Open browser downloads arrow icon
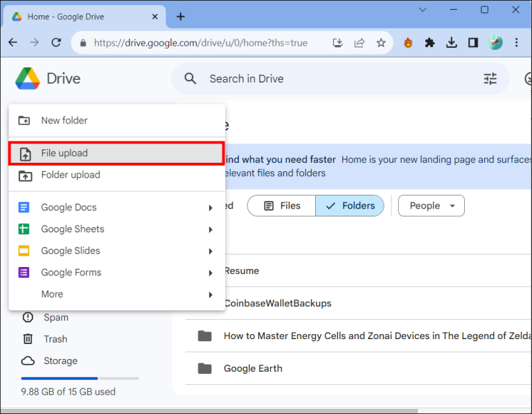Screen dimensions: 532x414 tap(452, 43)
